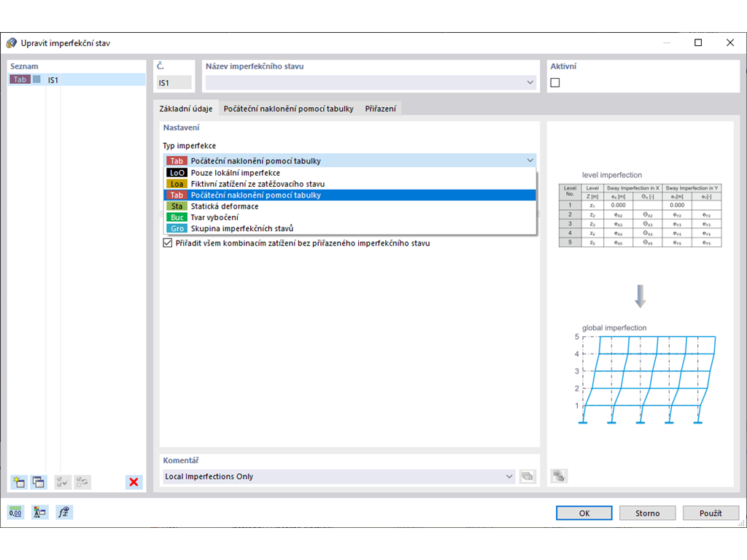This screenshot has width=747, height=560.
Task: Select Pouze lokální imperfekce option
Action: (350, 173)
